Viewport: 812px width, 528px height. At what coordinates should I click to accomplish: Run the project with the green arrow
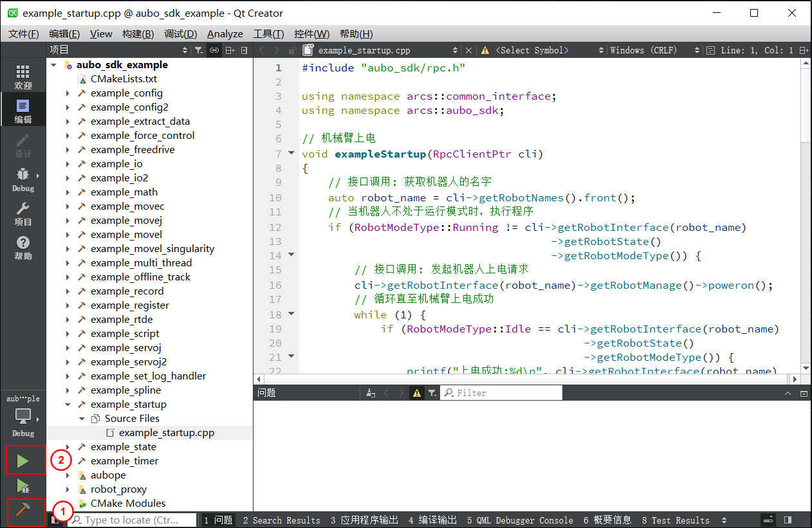tap(23, 460)
